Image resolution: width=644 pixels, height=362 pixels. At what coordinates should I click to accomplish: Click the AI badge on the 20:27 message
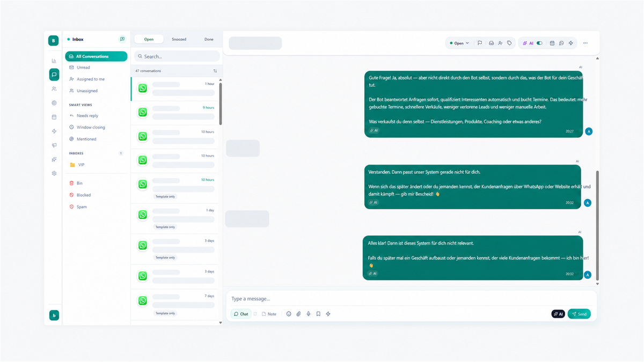pyautogui.click(x=374, y=130)
